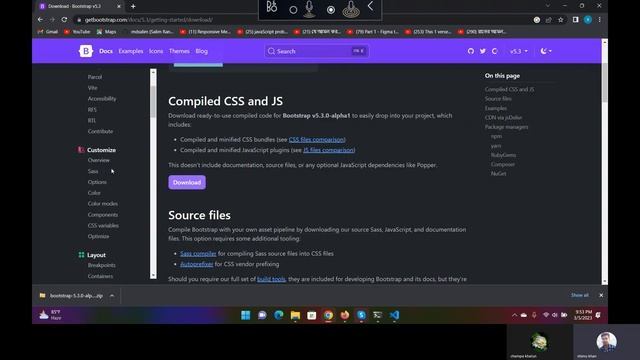Open the Windows Start button
This screenshot has width=640, height=360.
pos(246,315)
